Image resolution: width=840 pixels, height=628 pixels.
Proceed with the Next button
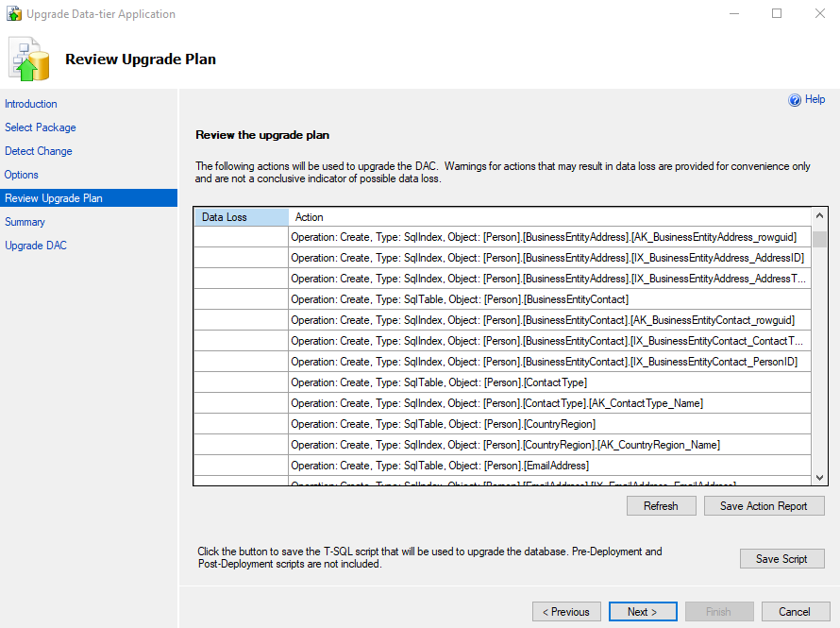pyautogui.click(x=643, y=612)
